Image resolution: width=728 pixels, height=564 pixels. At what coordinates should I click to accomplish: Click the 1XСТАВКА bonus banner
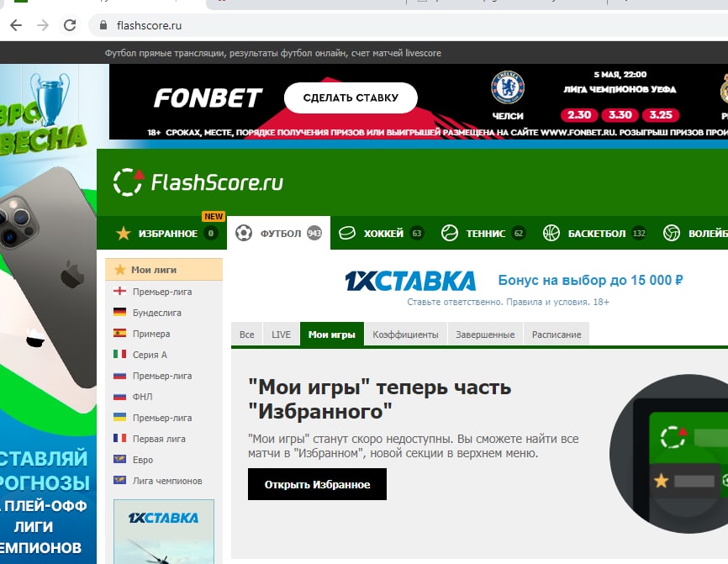[x=514, y=287]
